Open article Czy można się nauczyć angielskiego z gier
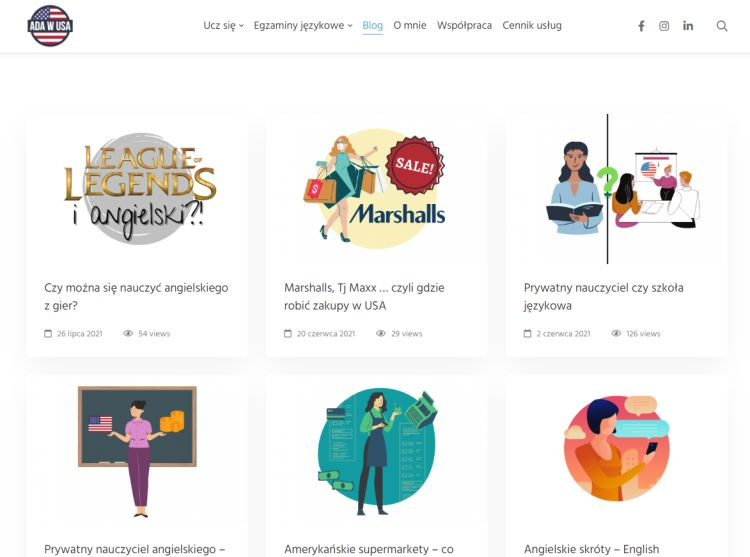 [x=136, y=296]
